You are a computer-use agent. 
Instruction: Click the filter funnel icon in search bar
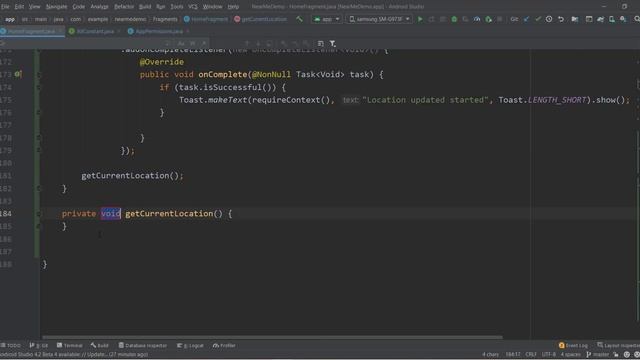pyautogui.click(x=333, y=43)
